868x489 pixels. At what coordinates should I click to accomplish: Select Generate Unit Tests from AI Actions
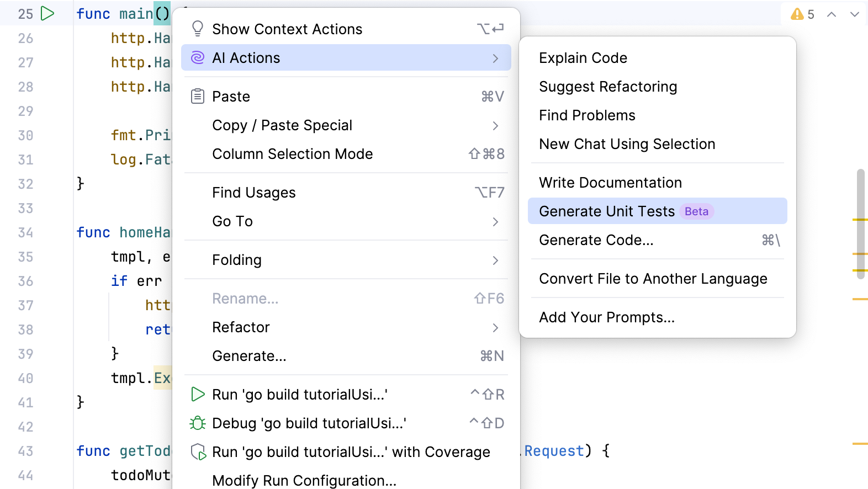606,211
